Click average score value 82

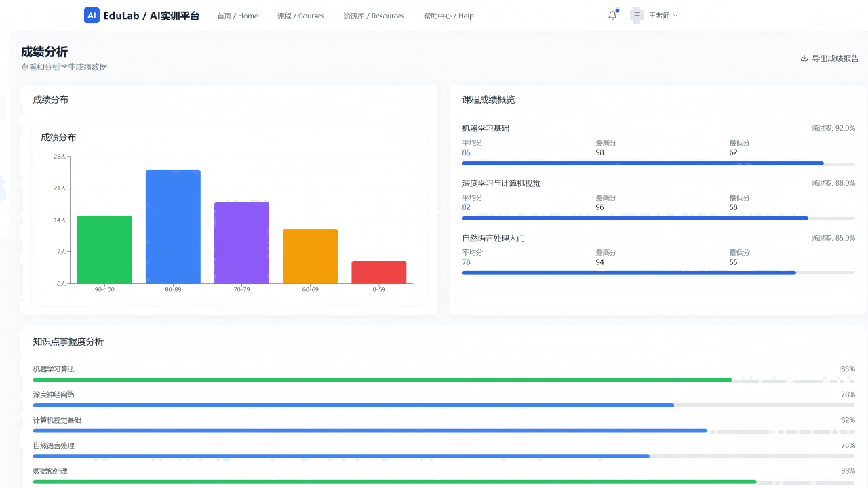point(467,207)
